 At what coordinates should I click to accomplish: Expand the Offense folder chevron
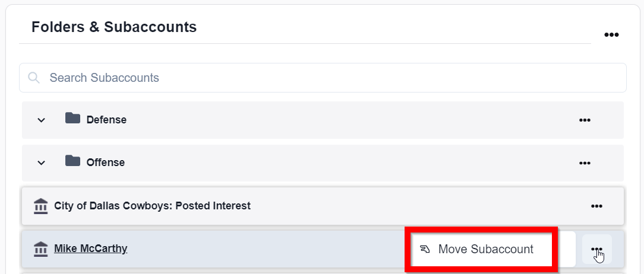(x=41, y=163)
